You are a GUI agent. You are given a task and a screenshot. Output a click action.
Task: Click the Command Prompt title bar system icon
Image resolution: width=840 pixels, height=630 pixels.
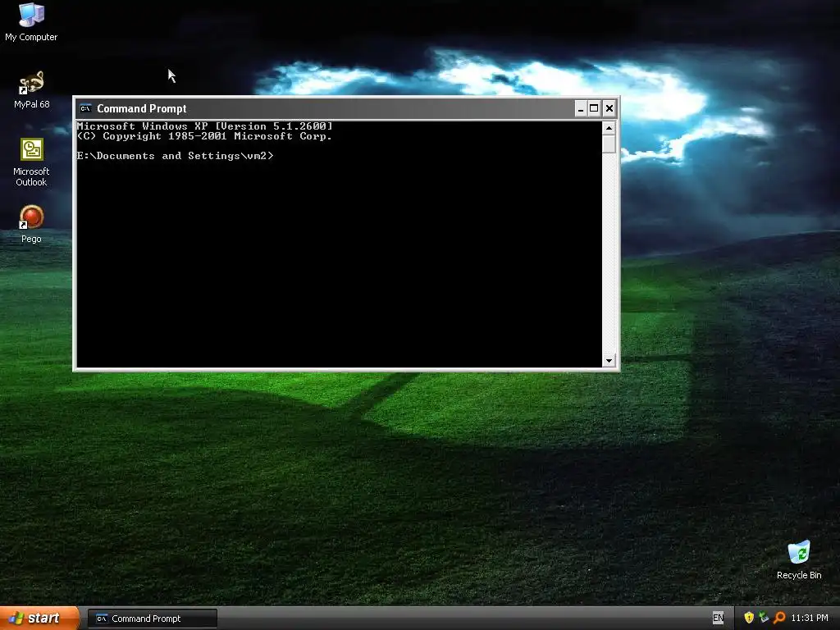(85, 109)
